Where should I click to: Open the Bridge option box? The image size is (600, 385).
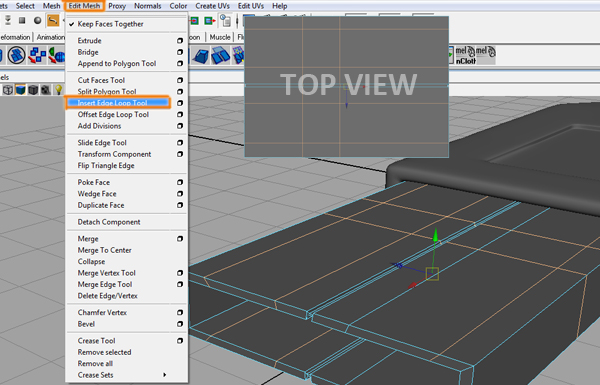pyautogui.click(x=180, y=52)
